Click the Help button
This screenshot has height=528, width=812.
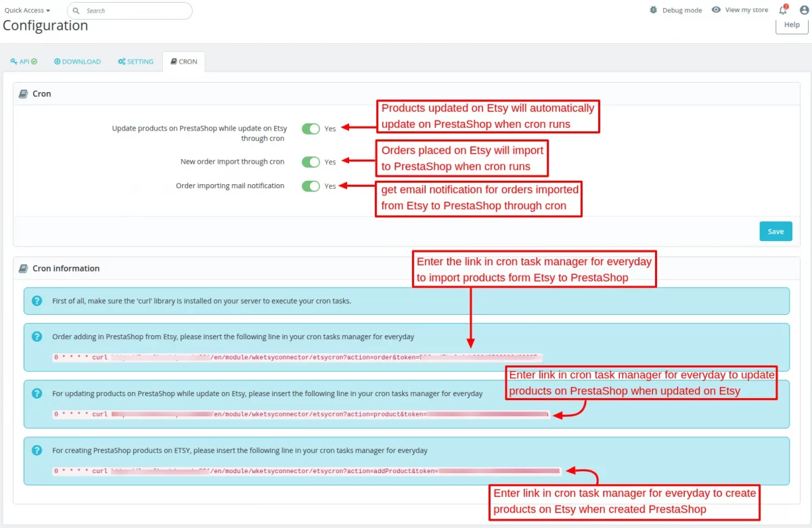tap(792, 25)
